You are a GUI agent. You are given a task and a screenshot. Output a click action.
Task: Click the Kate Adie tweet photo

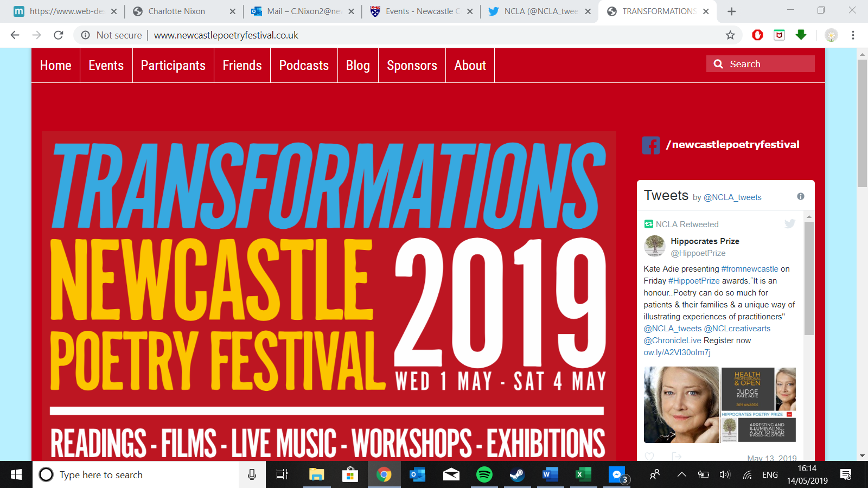point(681,404)
